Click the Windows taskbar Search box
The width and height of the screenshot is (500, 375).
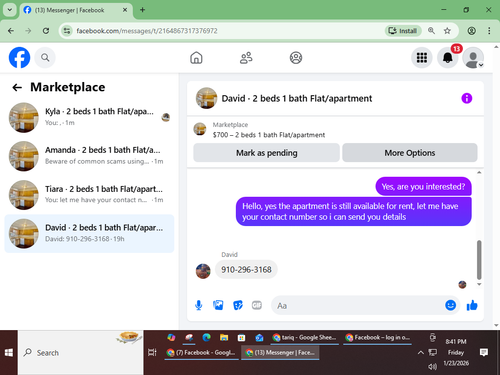pyautogui.click(x=81, y=353)
